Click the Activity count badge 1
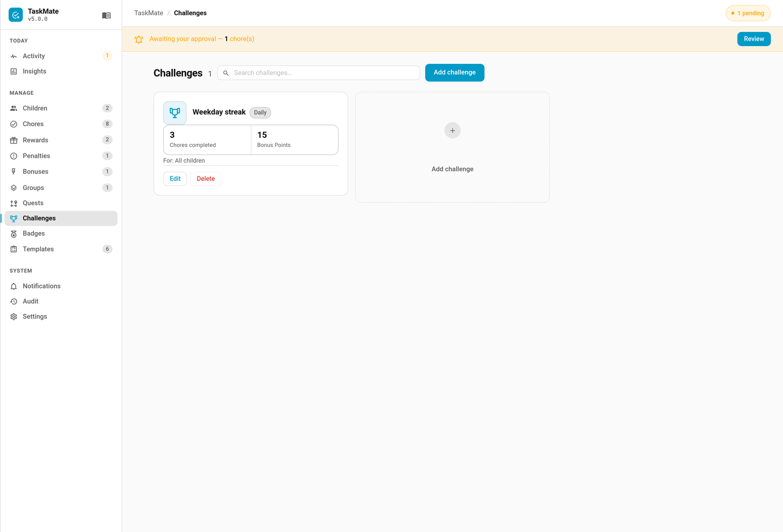Screen dimensions: 783x532 point(107,56)
